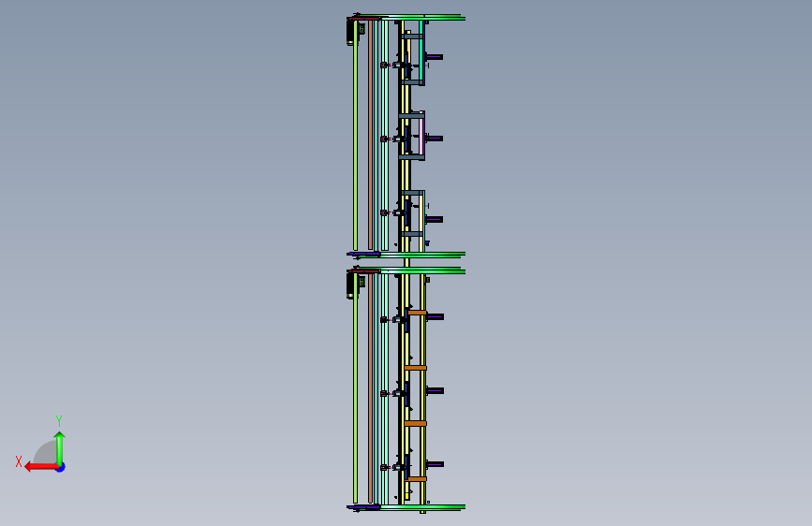Click the red X axis arrow of the triad
Screen dimensions: 812x526
tap(40, 467)
